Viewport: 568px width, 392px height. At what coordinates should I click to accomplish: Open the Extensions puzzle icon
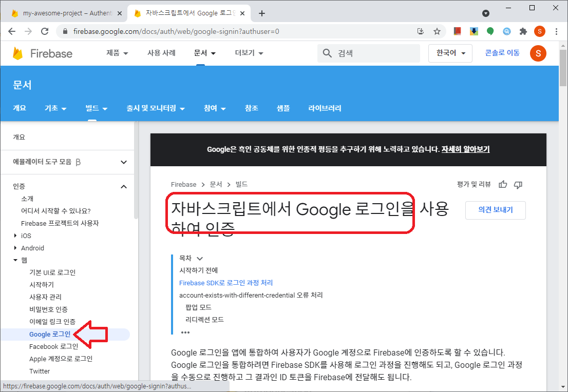pyautogui.click(x=523, y=31)
